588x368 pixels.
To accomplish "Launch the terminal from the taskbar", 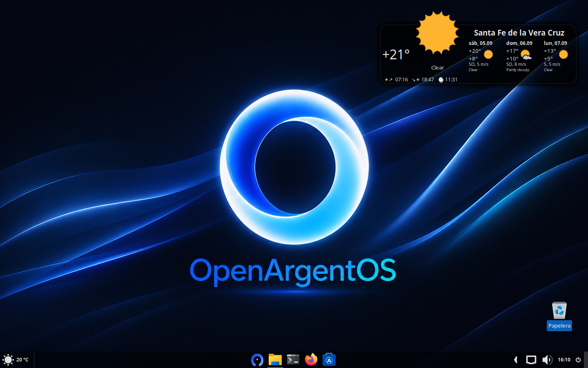I will [293, 360].
